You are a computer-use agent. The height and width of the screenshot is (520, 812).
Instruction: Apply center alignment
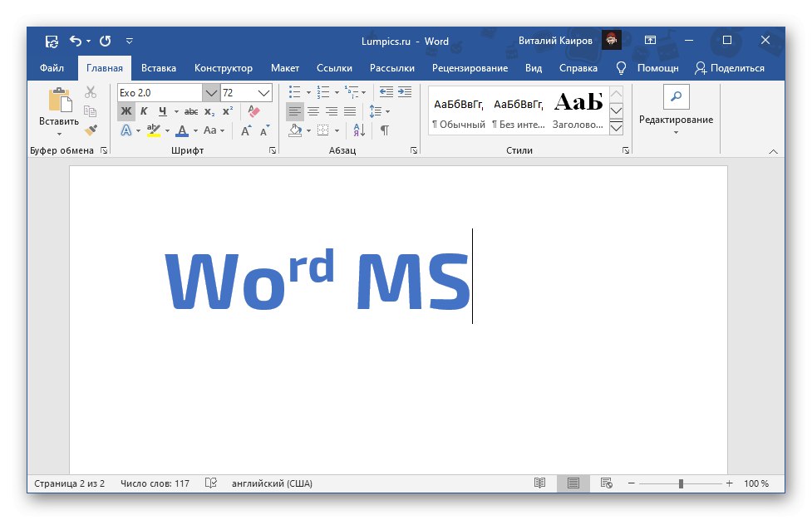313,111
